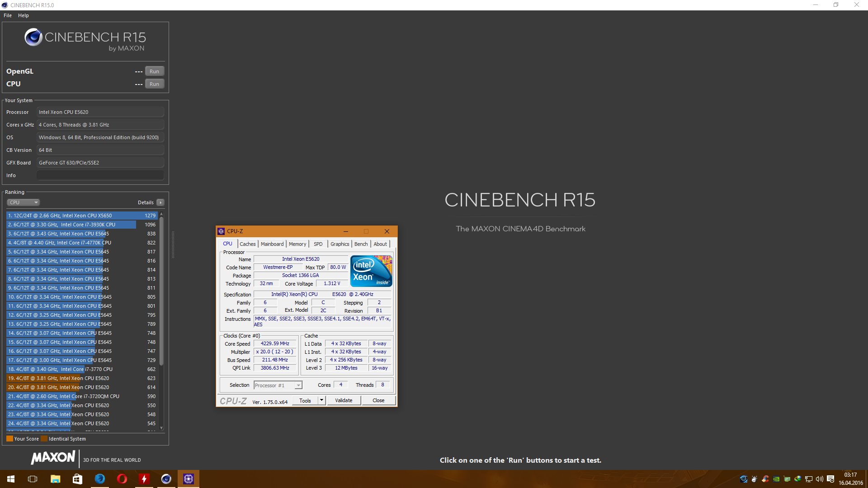
Task: Open the Tools dropdown arrow in CPU-Z
Action: click(x=321, y=401)
